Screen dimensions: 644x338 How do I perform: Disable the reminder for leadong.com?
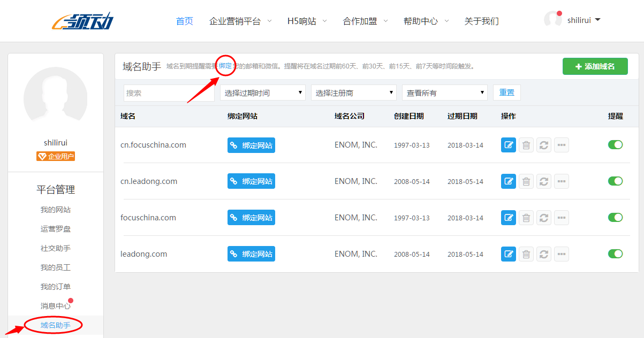(615, 253)
